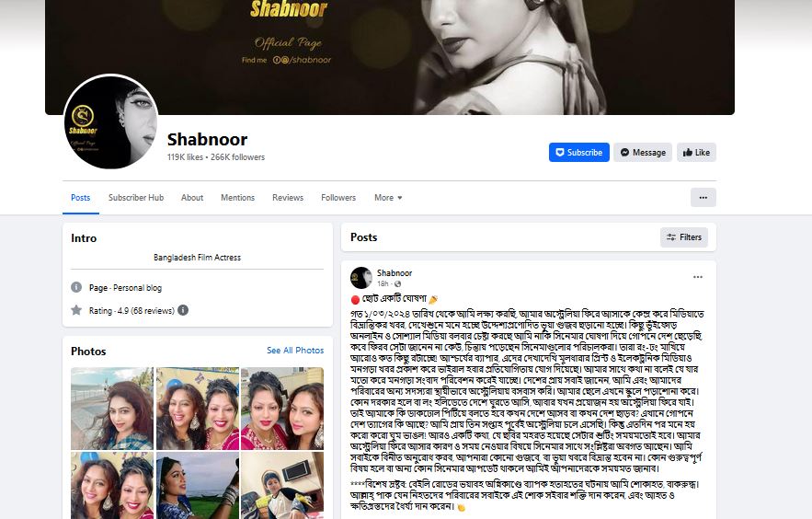Click the info icon next to Rating reviews

pos(183,310)
